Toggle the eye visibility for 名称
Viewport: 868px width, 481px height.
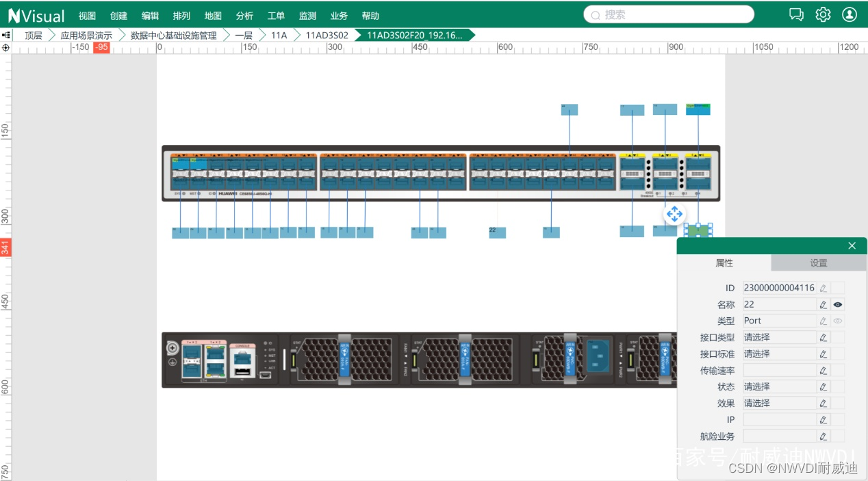tap(838, 304)
